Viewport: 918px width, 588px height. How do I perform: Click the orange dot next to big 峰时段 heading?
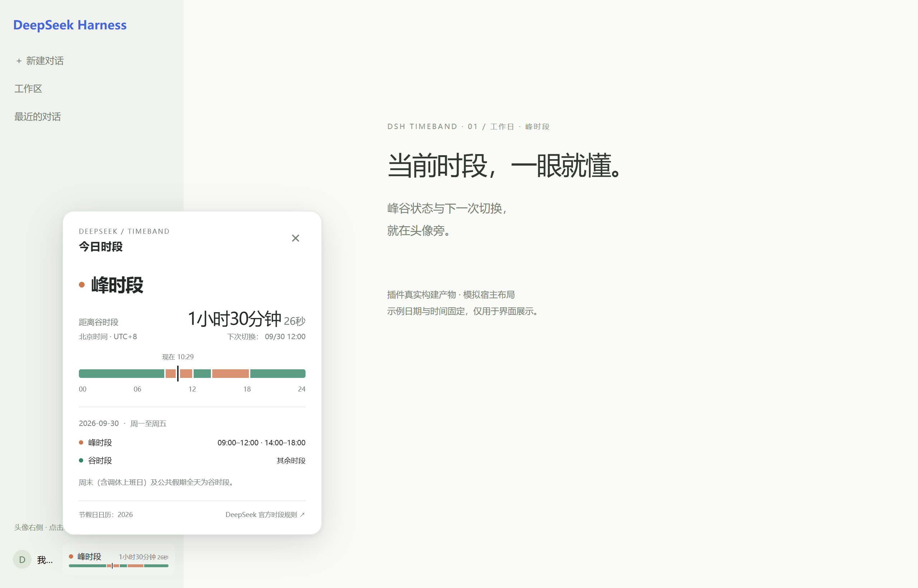82,285
